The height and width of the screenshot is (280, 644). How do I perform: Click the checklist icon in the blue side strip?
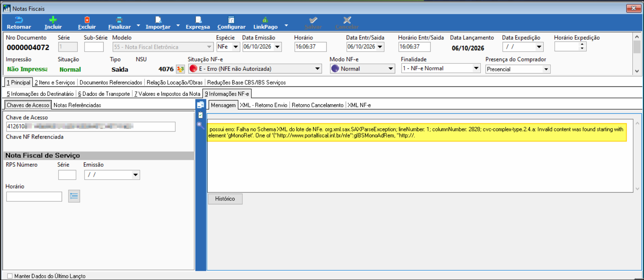click(200, 115)
